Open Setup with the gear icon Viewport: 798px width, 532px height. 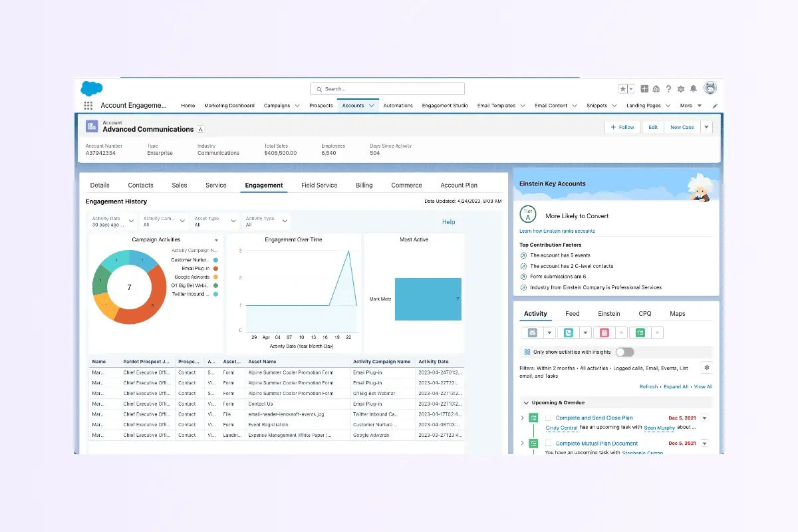pos(680,88)
